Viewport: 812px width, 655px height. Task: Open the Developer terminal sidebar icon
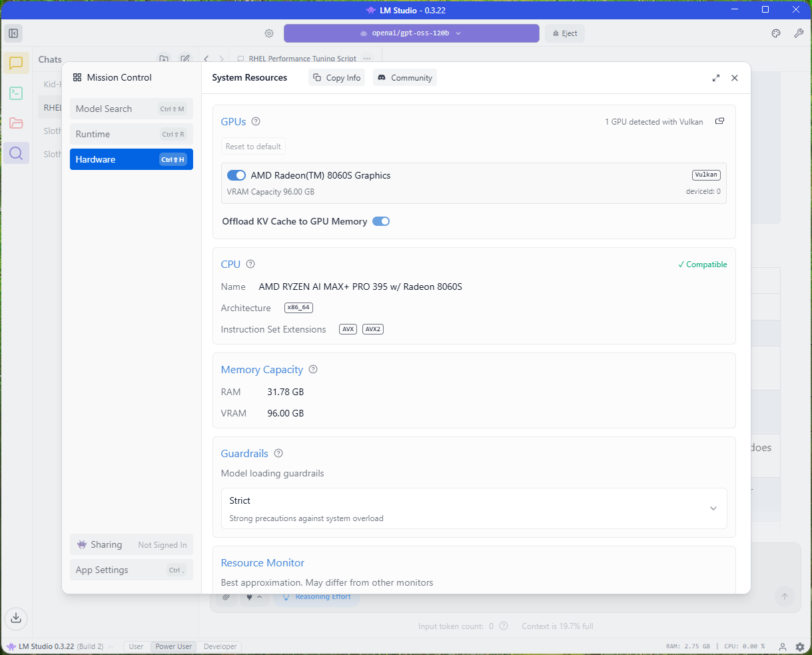(16, 93)
